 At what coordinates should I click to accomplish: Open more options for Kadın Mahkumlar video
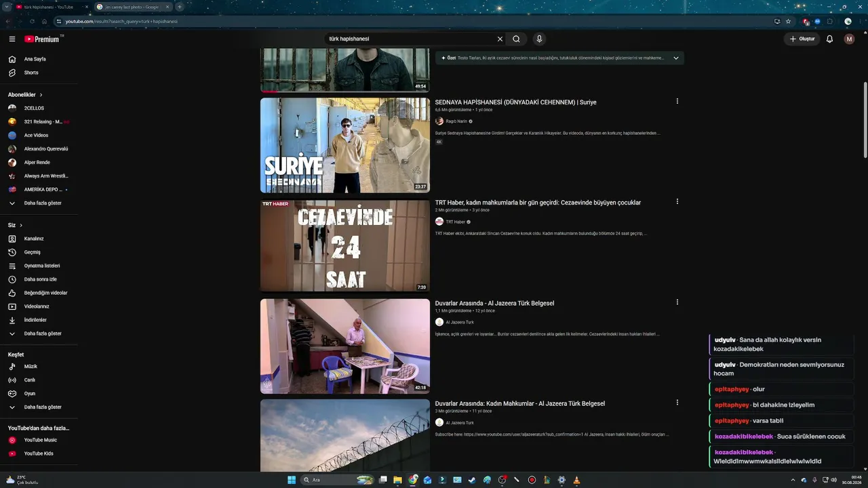(x=677, y=403)
